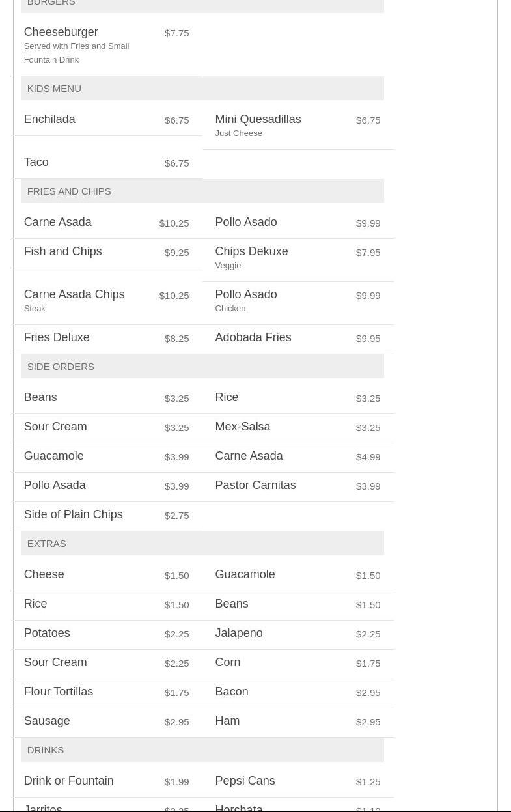Click the Cheeseburger menu item
The image size is (511, 812).
[61, 32]
